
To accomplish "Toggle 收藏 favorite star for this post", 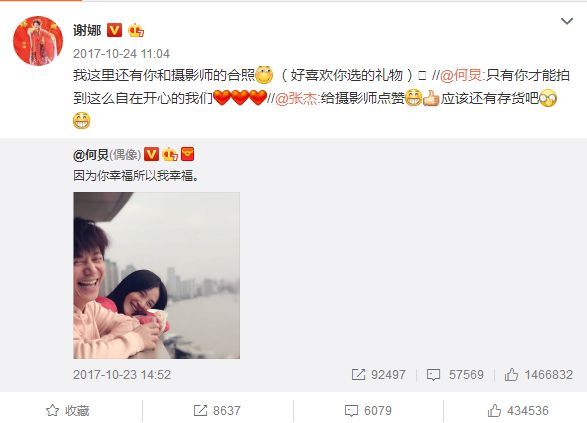I will [68, 411].
